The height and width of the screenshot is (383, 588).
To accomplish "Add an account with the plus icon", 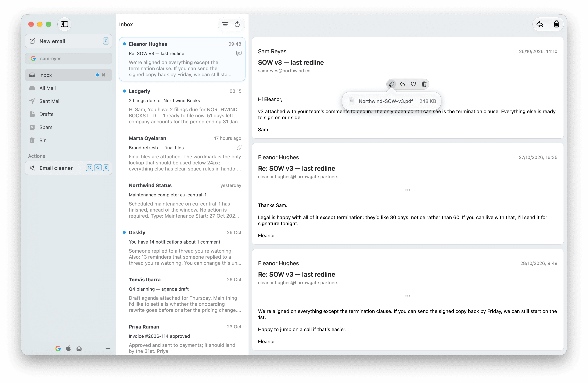I will pos(108,348).
